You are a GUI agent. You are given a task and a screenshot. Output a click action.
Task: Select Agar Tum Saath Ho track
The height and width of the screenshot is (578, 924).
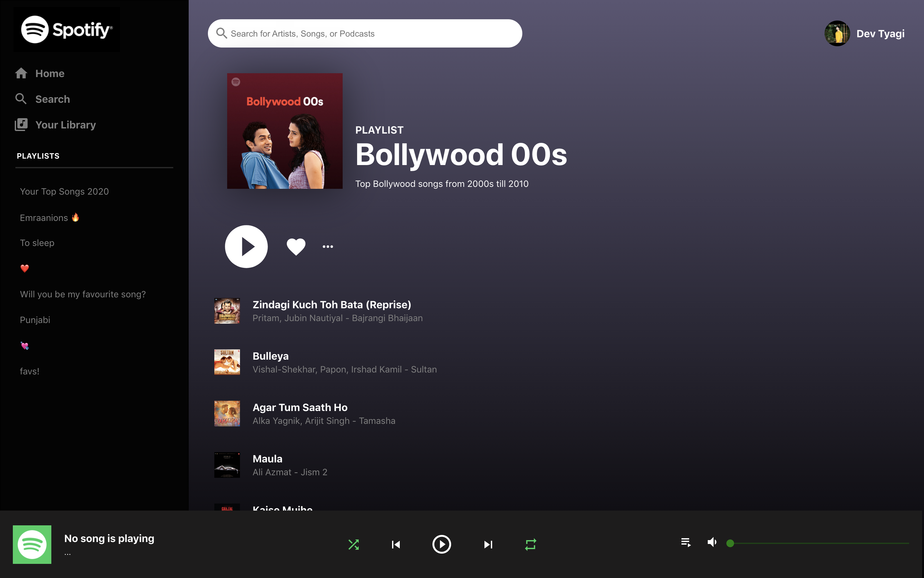(300, 407)
